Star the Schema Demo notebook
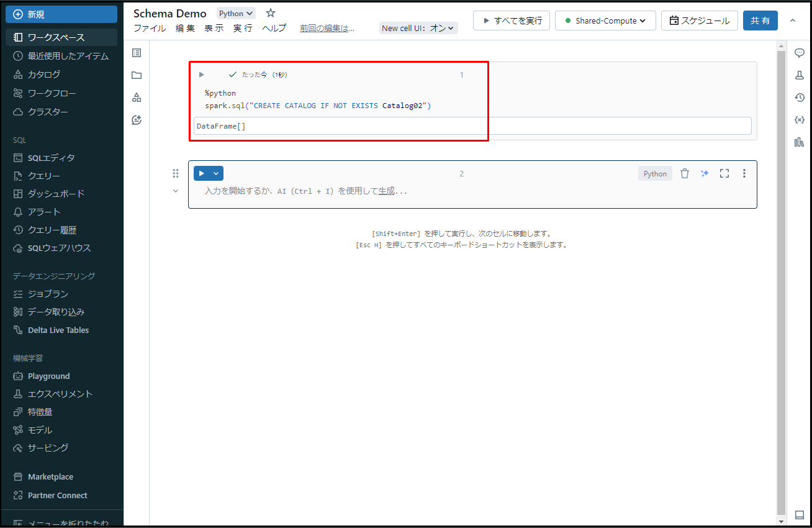 tap(271, 13)
